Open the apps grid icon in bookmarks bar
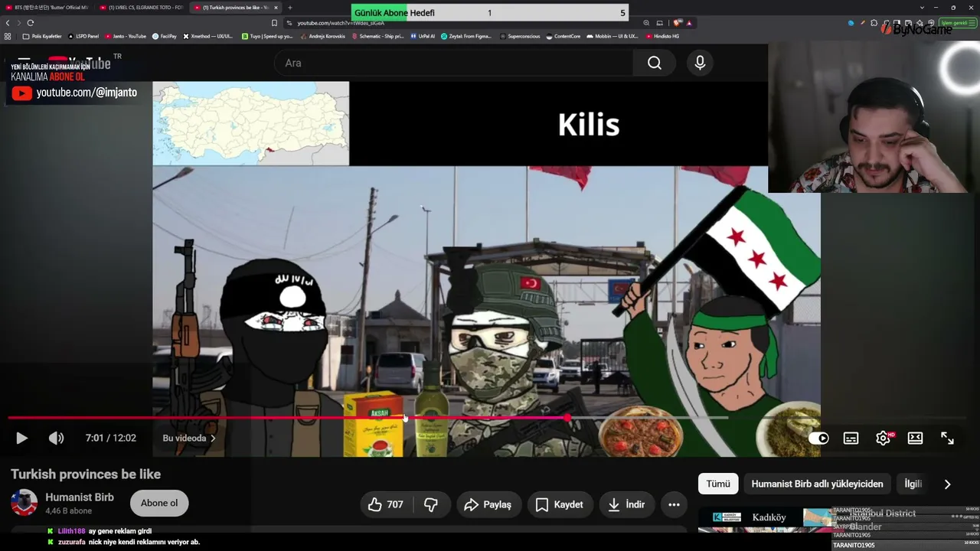980x551 pixels. (8, 36)
